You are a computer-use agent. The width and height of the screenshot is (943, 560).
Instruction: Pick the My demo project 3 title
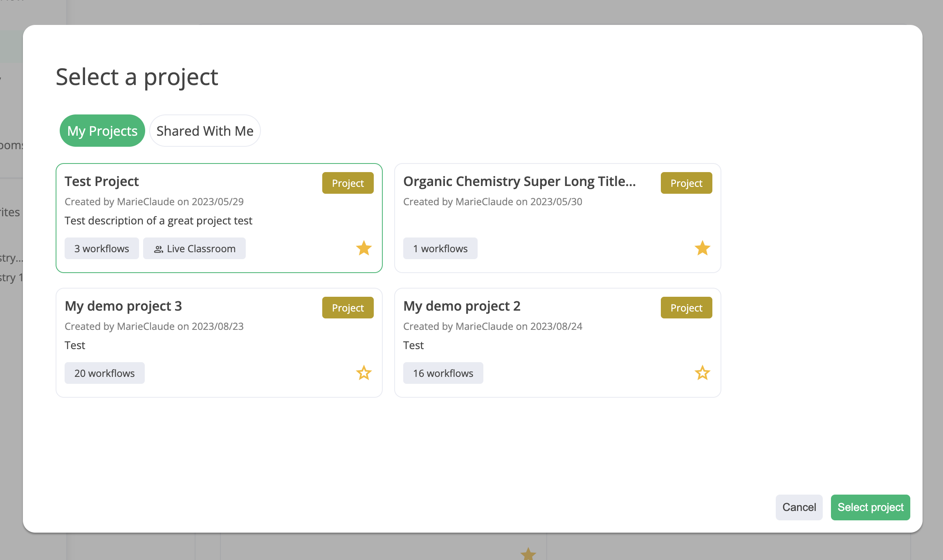click(123, 306)
